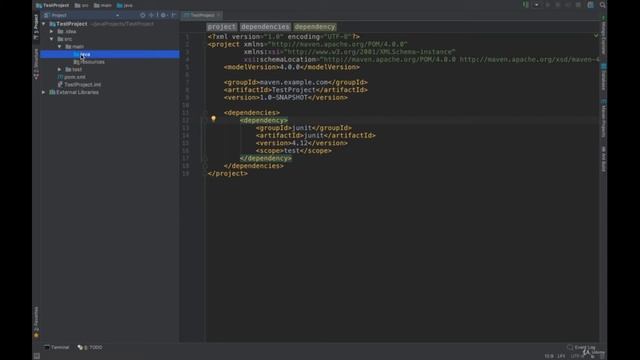Click the java breadcrumb in navigation bar
The width and height of the screenshot is (640, 360).
[x=124, y=5]
